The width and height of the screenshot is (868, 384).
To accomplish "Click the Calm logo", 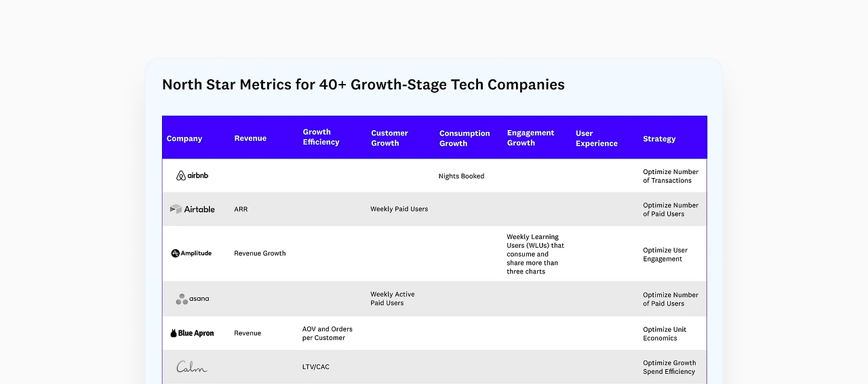I will [x=192, y=367].
